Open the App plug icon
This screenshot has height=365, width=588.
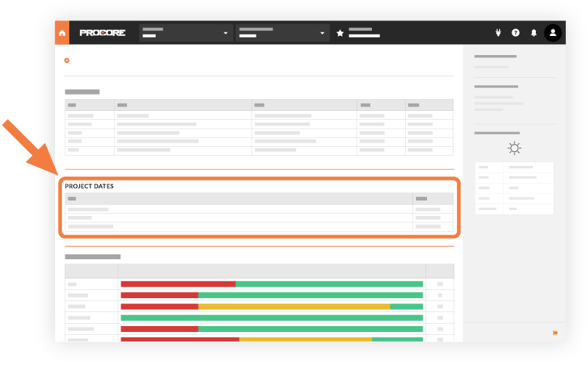[498, 33]
